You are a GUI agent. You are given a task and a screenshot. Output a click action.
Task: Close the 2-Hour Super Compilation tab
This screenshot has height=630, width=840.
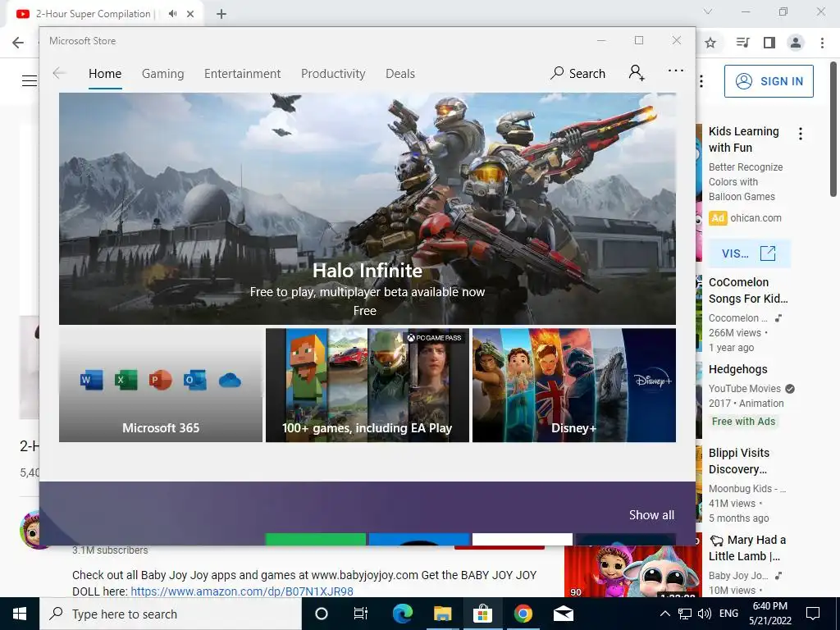click(x=190, y=14)
